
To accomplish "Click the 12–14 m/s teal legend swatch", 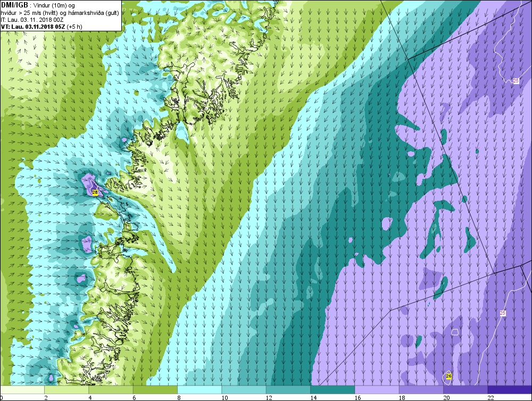I will (x=288, y=389).
